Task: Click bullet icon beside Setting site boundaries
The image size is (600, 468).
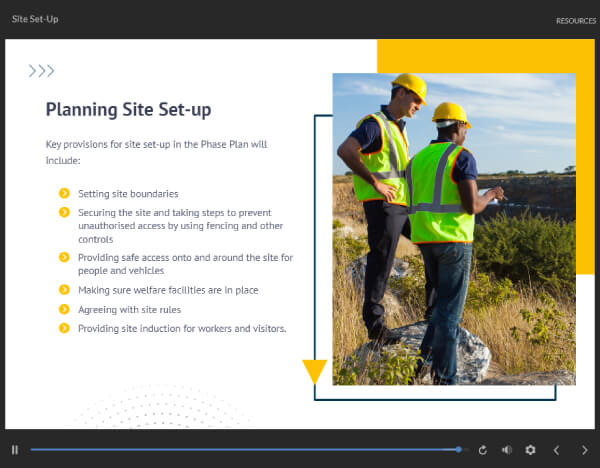Action: 64,193
